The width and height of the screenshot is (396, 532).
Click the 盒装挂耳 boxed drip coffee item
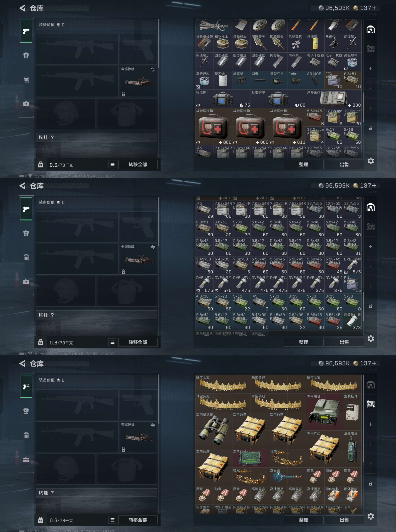tap(352, 412)
